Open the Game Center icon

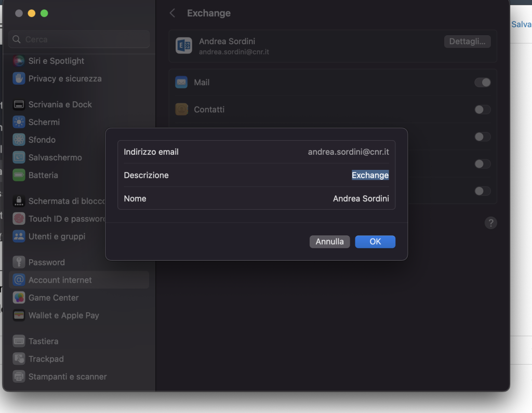[19, 298]
